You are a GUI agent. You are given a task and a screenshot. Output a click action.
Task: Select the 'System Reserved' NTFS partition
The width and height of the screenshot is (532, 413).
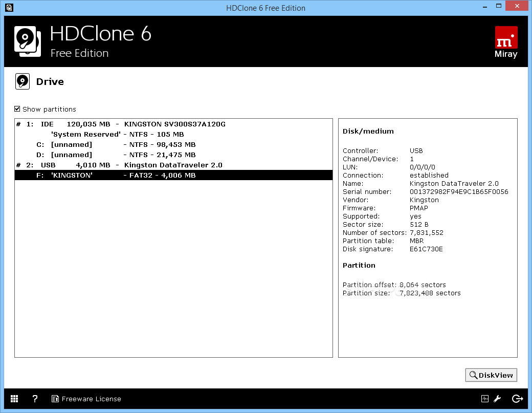click(x=173, y=135)
